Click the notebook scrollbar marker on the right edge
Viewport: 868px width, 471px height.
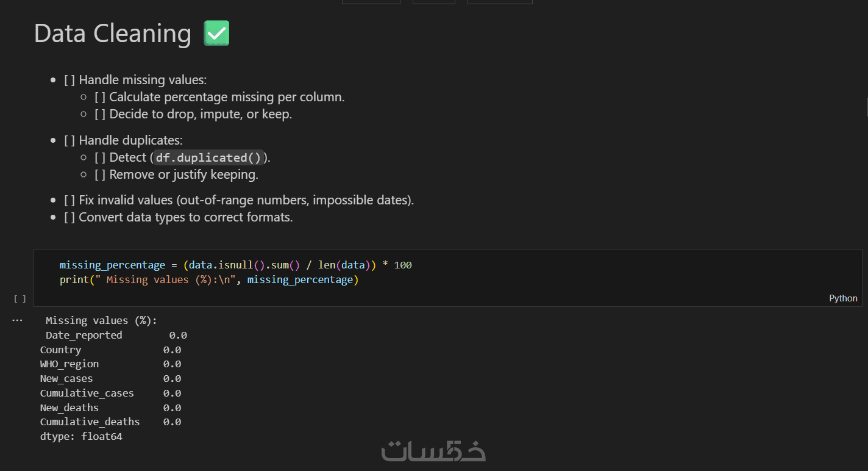(x=866, y=107)
